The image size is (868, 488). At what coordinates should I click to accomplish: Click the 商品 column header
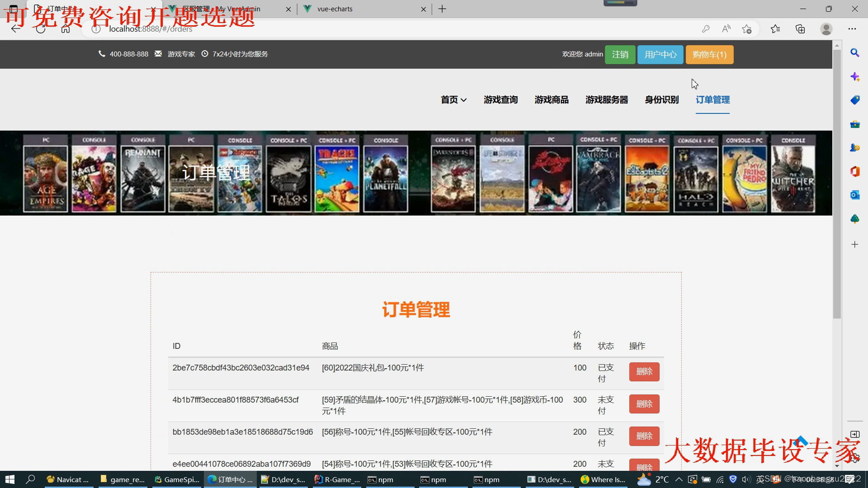point(330,346)
